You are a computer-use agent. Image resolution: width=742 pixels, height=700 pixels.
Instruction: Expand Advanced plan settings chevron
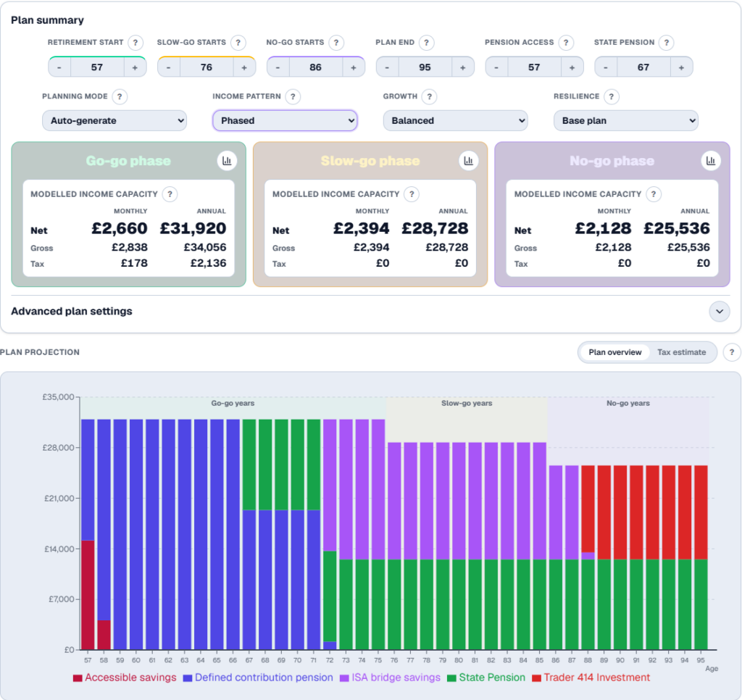tap(720, 312)
